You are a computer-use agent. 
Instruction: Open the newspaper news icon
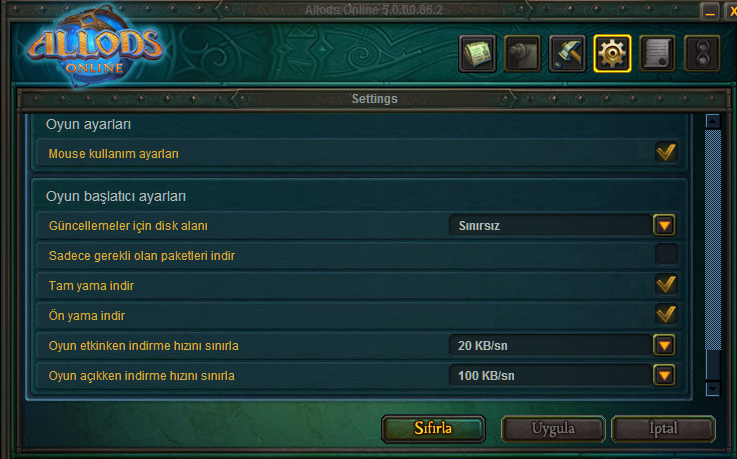pos(477,54)
